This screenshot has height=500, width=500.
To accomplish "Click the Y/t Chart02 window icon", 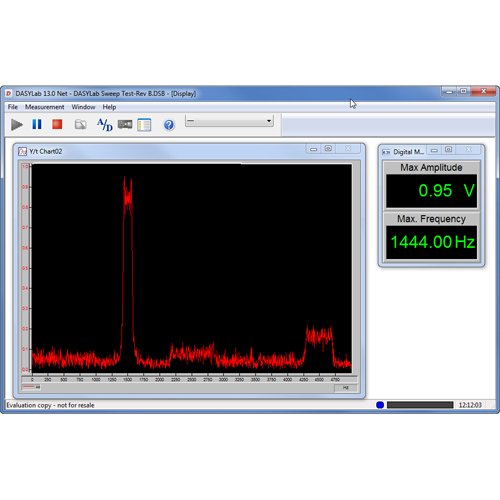I will point(22,151).
